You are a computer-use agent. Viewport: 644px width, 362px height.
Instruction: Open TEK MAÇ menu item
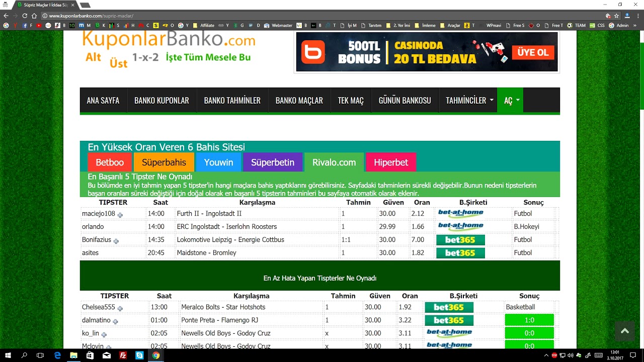tap(351, 101)
